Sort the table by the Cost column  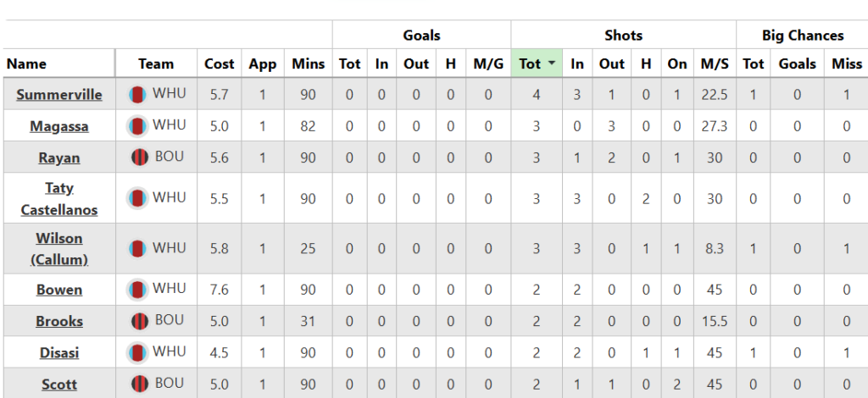pos(220,64)
